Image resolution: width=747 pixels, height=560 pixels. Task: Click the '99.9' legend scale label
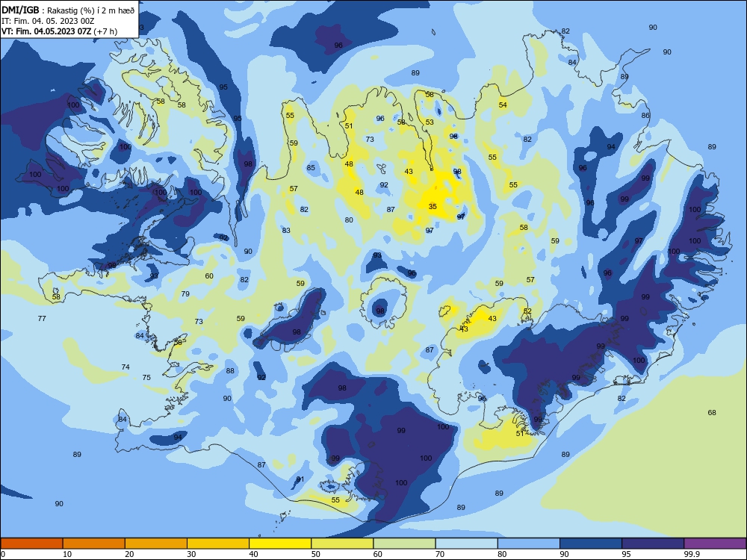[691, 554]
